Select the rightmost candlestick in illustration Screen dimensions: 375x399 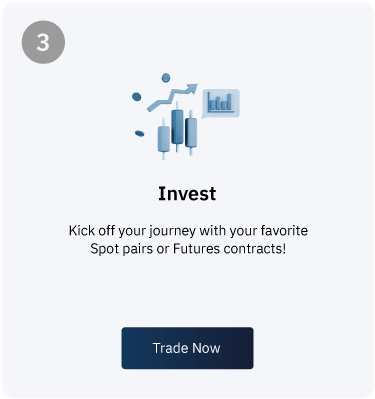coord(191,132)
